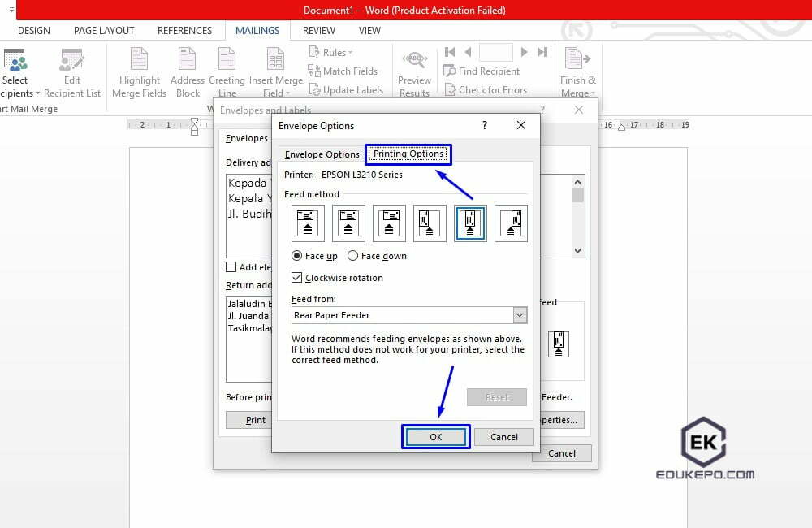
Task: Disable the Clockwise rotation checkbox
Action: [x=298, y=277]
